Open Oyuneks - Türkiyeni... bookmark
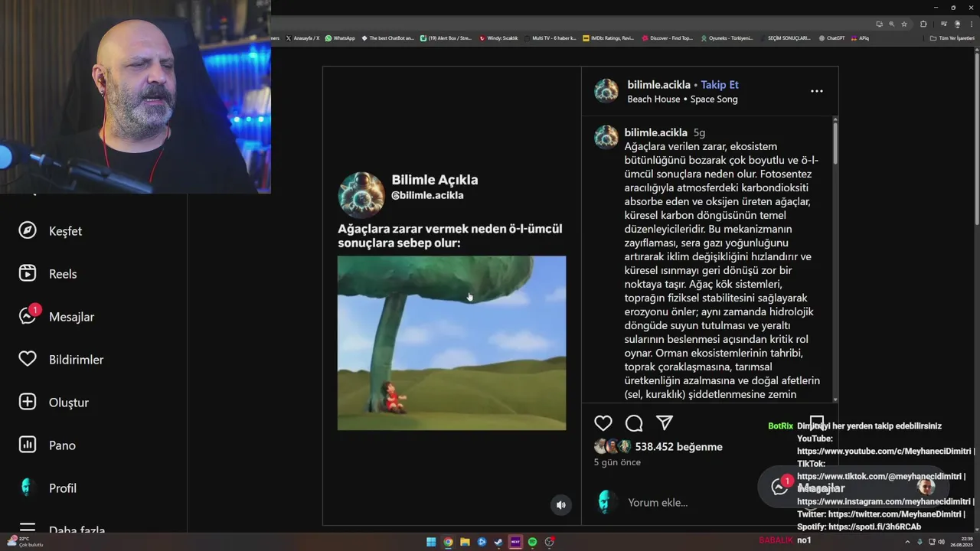 (727, 37)
